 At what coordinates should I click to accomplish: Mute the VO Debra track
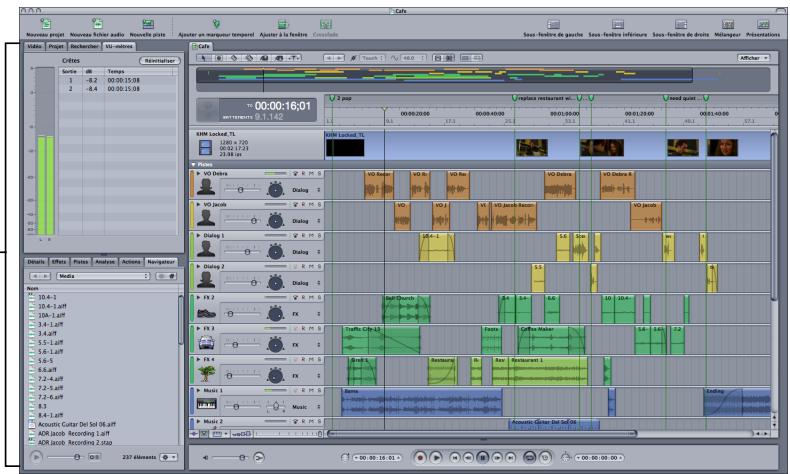pos(311,173)
